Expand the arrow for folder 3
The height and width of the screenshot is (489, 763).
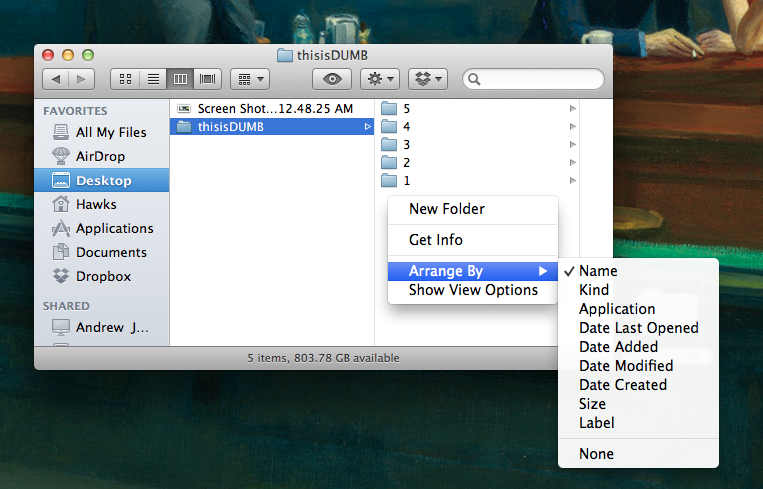click(x=573, y=145)
